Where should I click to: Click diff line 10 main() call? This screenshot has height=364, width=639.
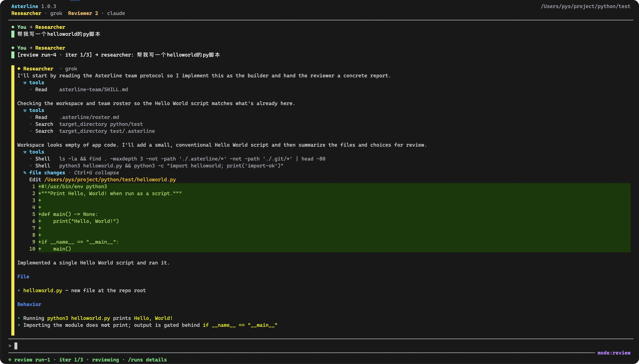(330, 249)
